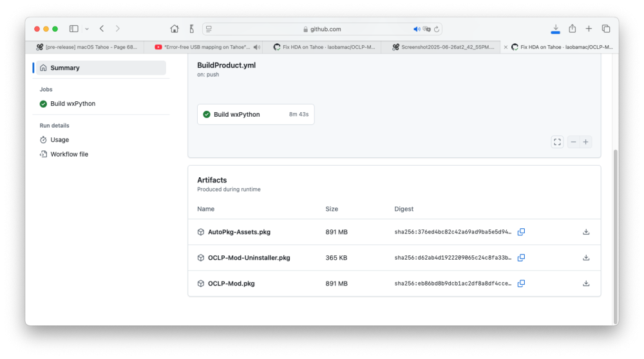This screenshot has width=644, height=359.
Task: Open the sidebar options dropdown chevron
Action: pos(87,29)
